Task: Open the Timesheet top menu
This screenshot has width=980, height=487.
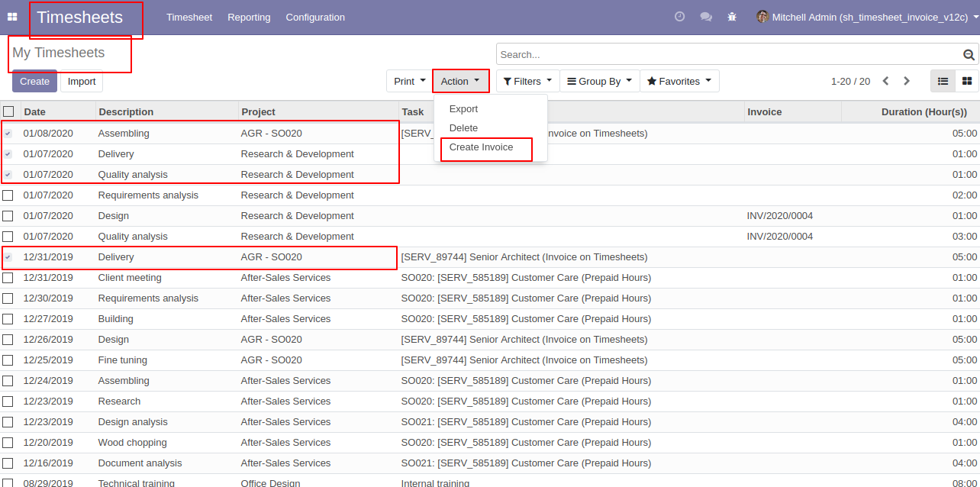Action: click(189, 17)
